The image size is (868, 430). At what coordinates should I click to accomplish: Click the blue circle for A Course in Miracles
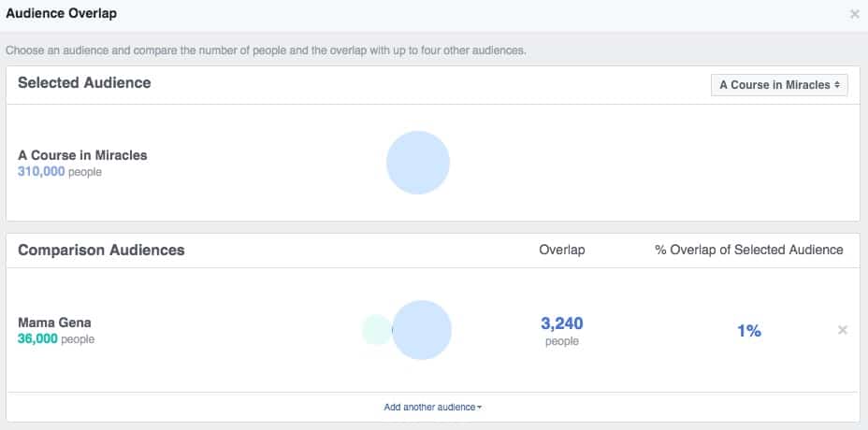(x=418, y=163)
